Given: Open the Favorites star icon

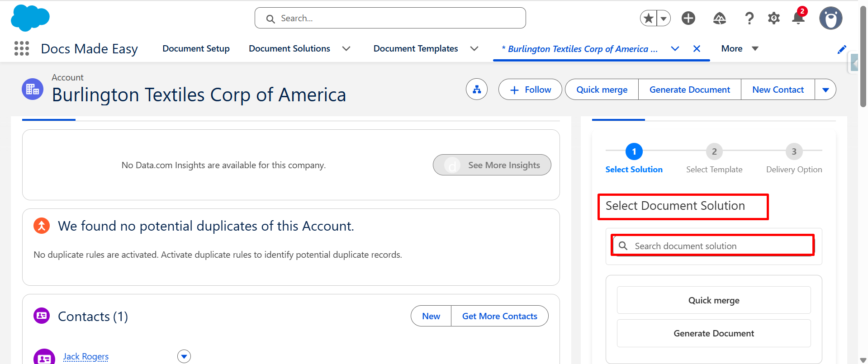Looking at the screenshot, I should pos(649,18).
